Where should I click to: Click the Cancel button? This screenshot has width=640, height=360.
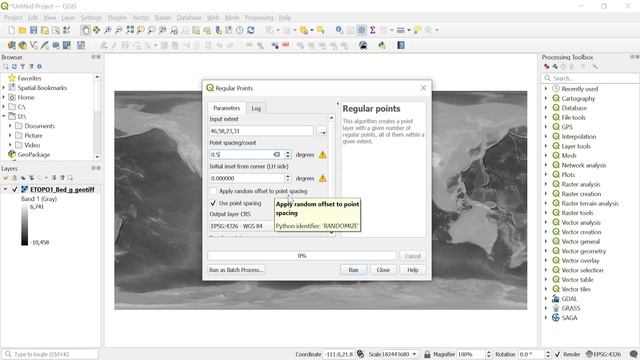[413, 256]
